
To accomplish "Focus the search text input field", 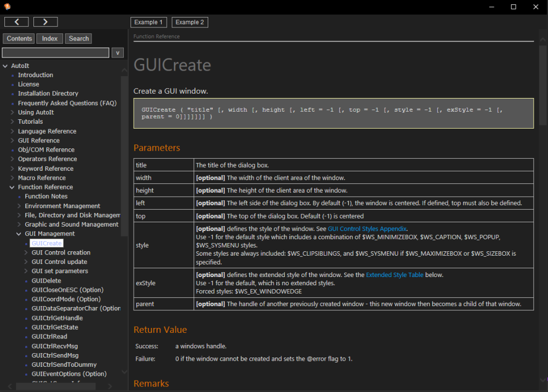I will (x=55, y=53).
